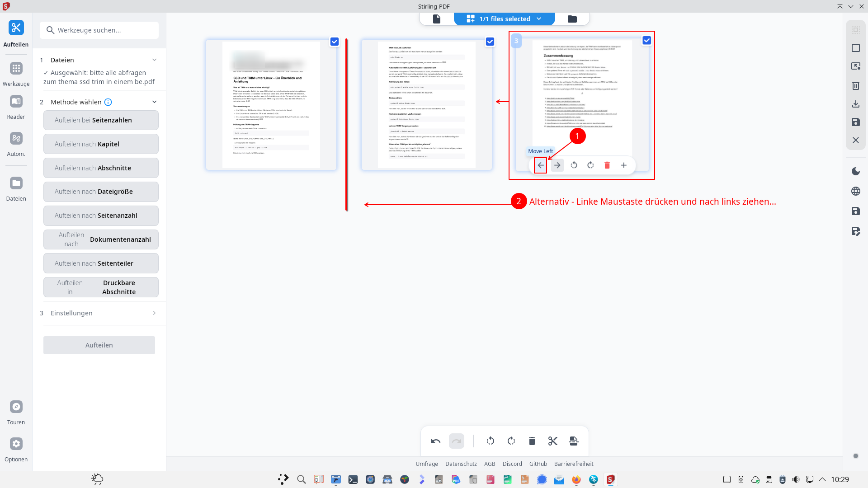Uncheck the first page checkbox
The image size is (868, 488).
[334, 42]
